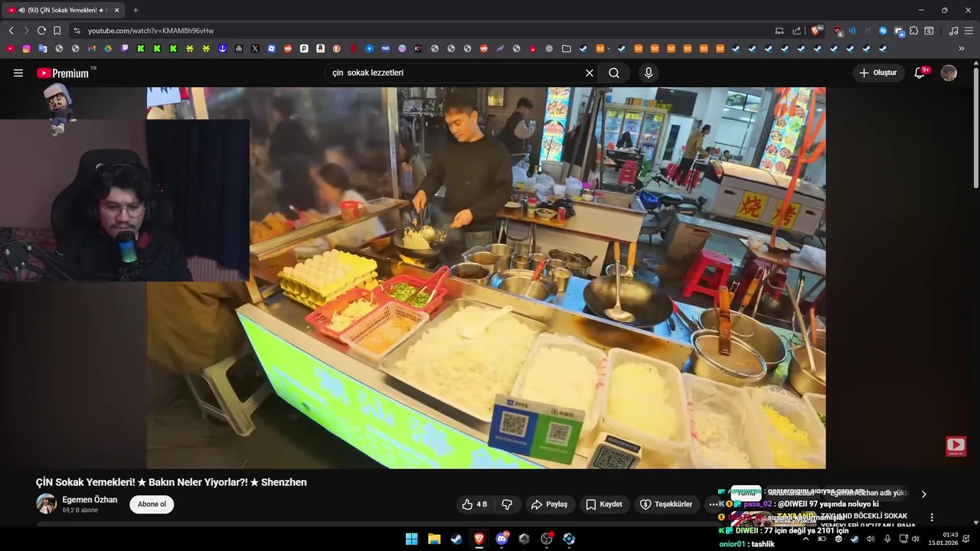
Task: Show more bookmarks with double chevron
Action: (961, 48)
